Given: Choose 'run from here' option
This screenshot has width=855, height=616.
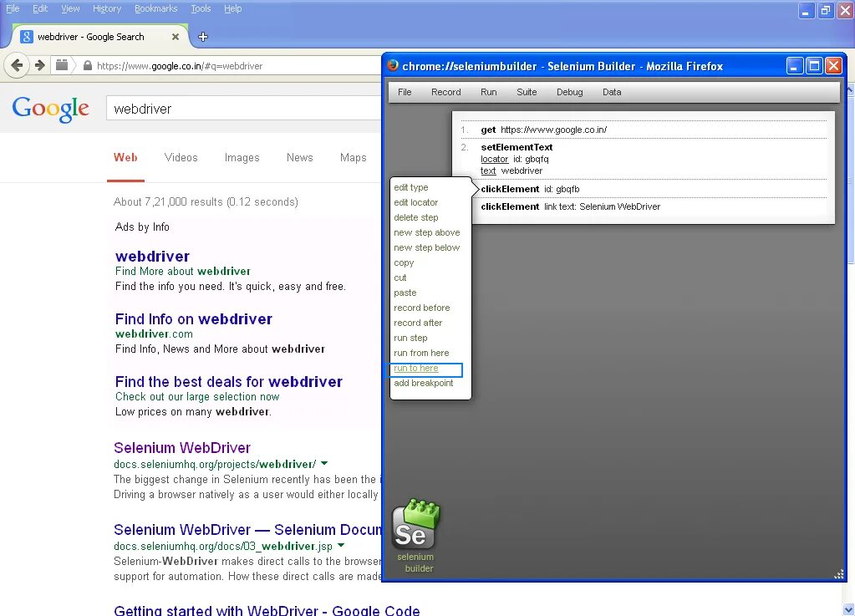Looking at the screenshot, I should tap(421, 354).
